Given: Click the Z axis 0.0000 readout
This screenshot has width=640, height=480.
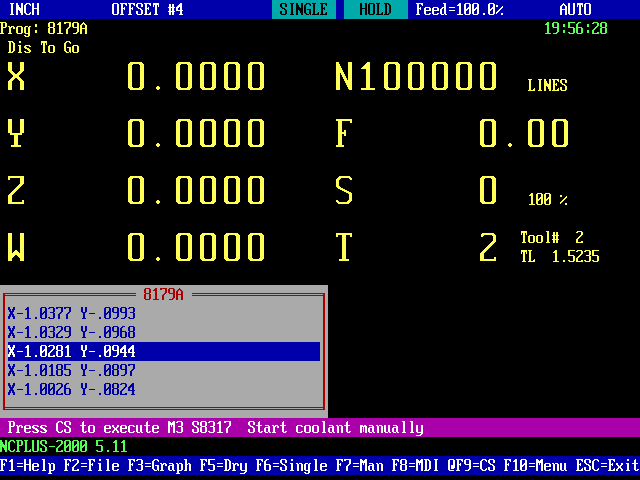Looking at the screenshot, I should (x=196, y=190).
